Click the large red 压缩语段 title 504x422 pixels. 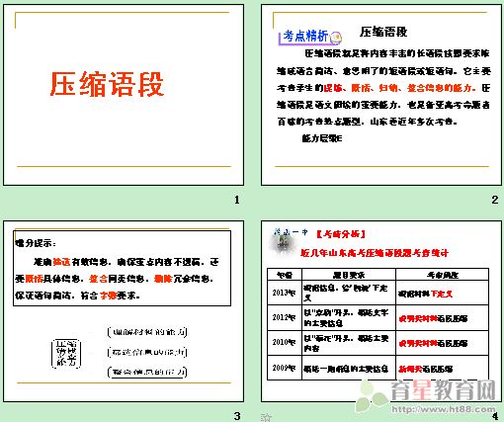107,84
